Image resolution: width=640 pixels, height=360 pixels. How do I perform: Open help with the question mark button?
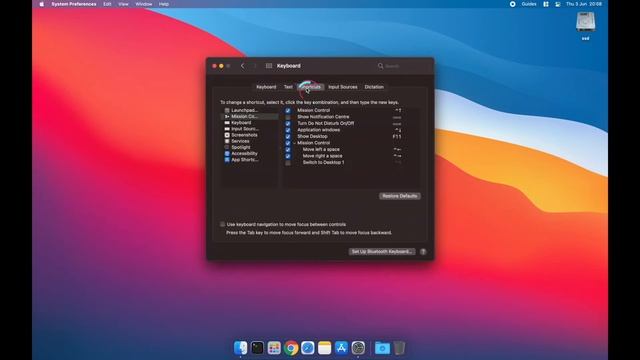tap(423, 251)
